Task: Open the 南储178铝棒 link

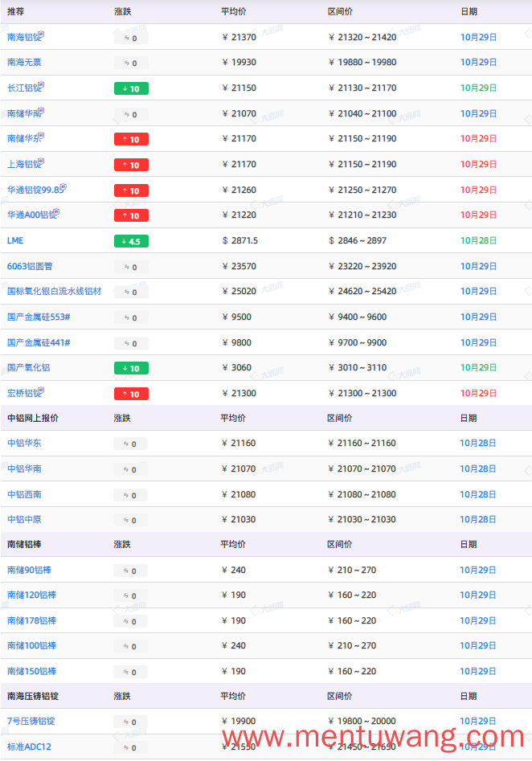Action: click(x=31, y=620)
